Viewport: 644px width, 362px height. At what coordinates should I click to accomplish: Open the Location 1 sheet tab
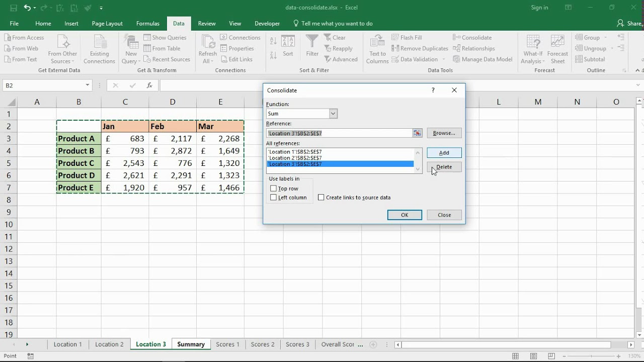(67, 344)
